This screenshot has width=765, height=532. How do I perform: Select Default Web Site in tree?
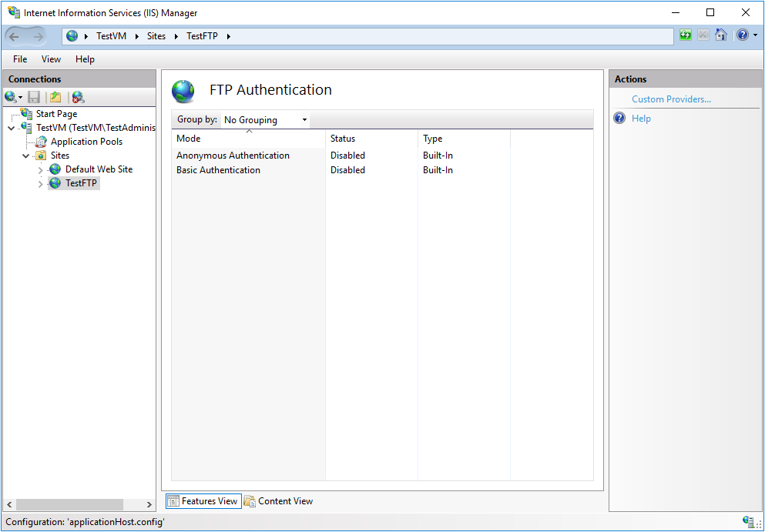point(99,169)
